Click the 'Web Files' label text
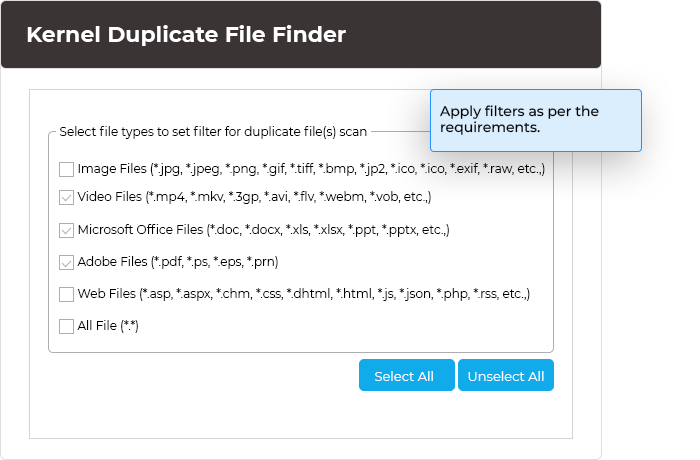Image resolution: width=700 pixels, height=460 pixels. [304, 294]
